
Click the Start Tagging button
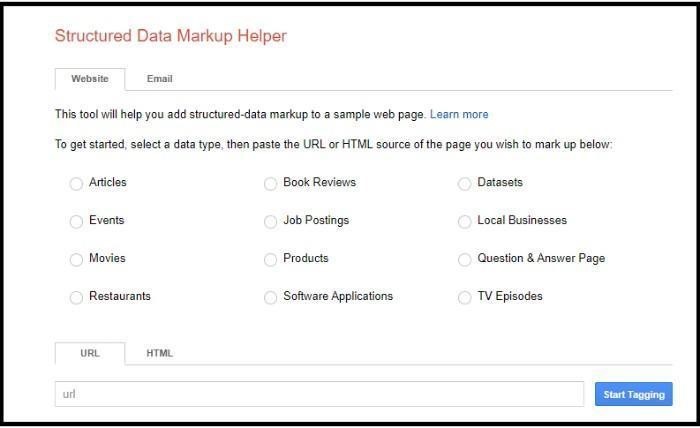pyautogui.click(x=633, y=394)
